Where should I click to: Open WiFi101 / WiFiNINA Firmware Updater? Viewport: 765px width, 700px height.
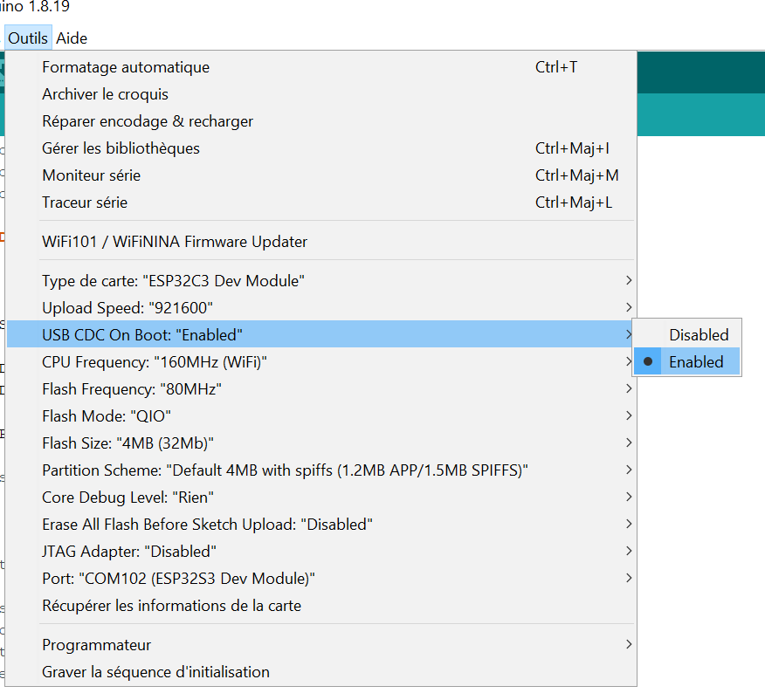(321, 242)
